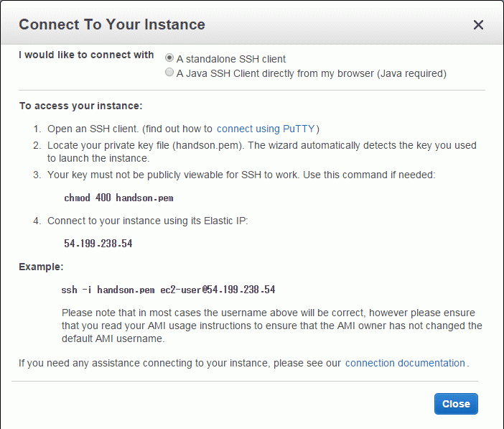The image size is (504, 429).
Task: Click the 'Example:' heading
Action: coord(41,267)
